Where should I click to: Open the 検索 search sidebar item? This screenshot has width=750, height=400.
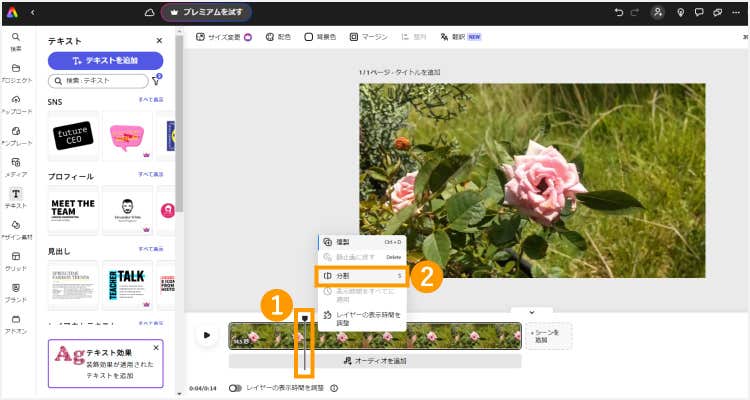16,42
